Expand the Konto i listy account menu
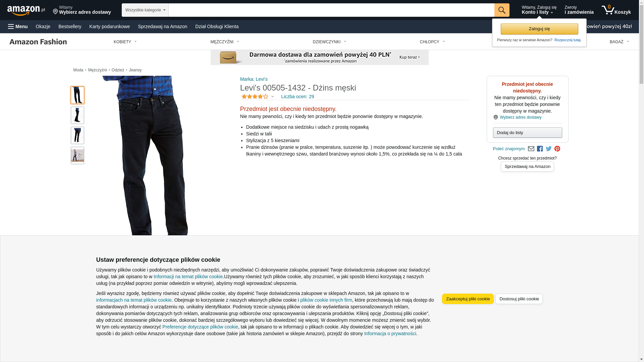 pyautogui.click(x=539, y=10)
